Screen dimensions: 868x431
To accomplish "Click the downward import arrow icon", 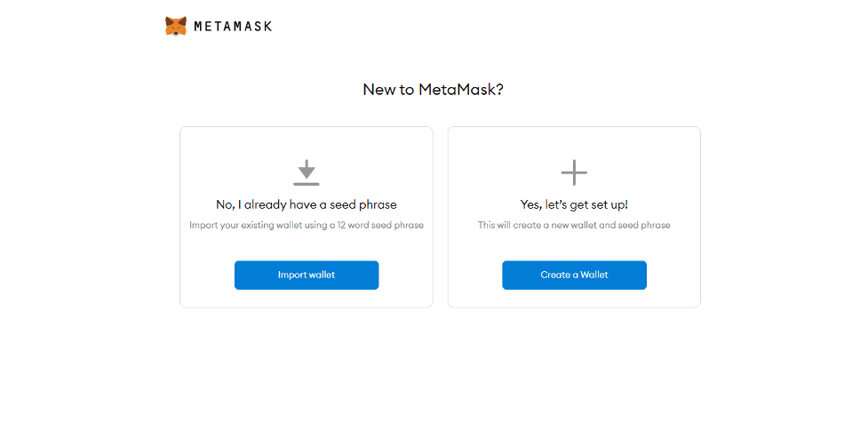I will coord(307,169).
